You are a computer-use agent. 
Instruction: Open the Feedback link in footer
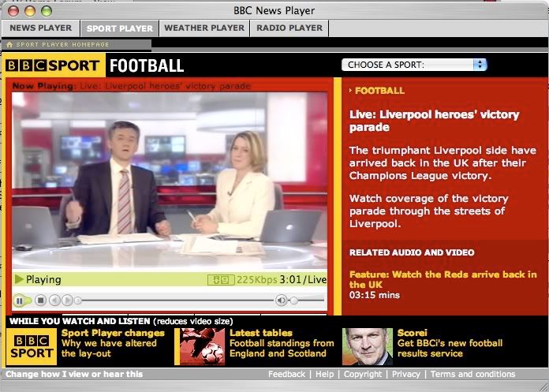click(287, 374)
